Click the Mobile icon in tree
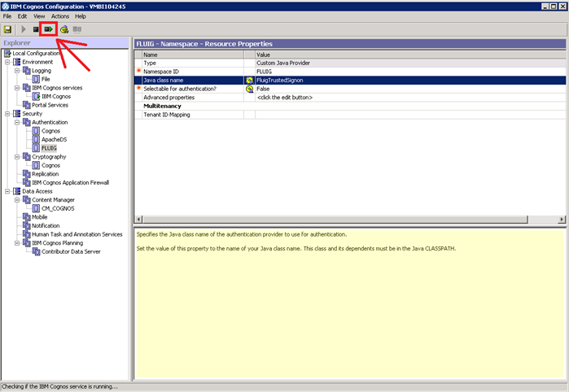Viewport: 569px width, 392px height. 27,217
